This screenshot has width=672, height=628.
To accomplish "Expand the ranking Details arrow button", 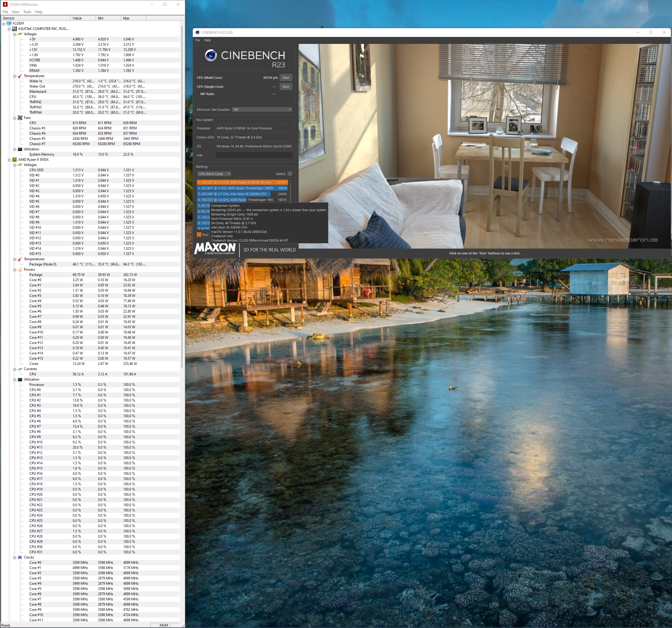I will pos(290,174).
